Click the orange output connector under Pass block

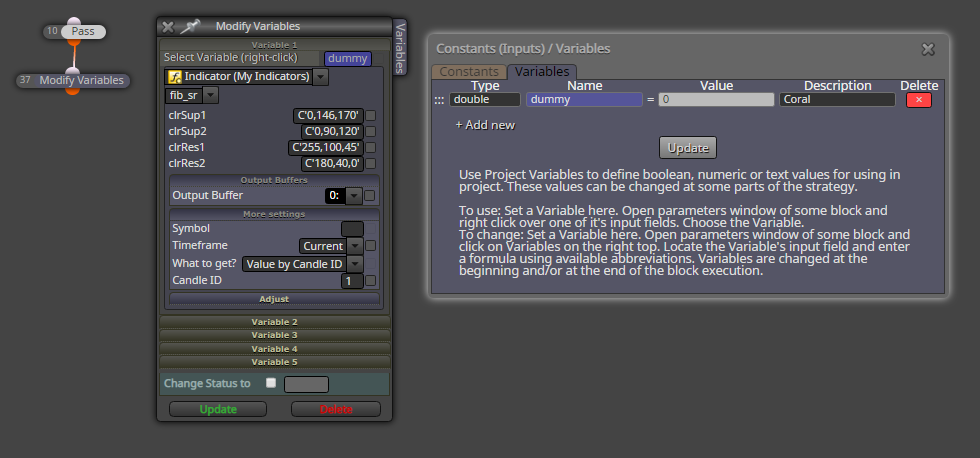[x=74, y=42]
